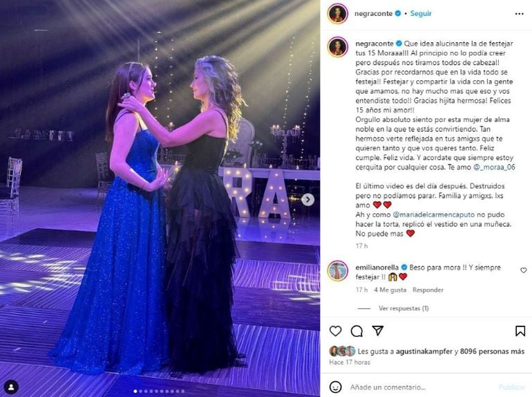This screenshot has height=397, width=532.
Task: Like emilianorella's comment with small heart
Action: click(x=523, y=270)
